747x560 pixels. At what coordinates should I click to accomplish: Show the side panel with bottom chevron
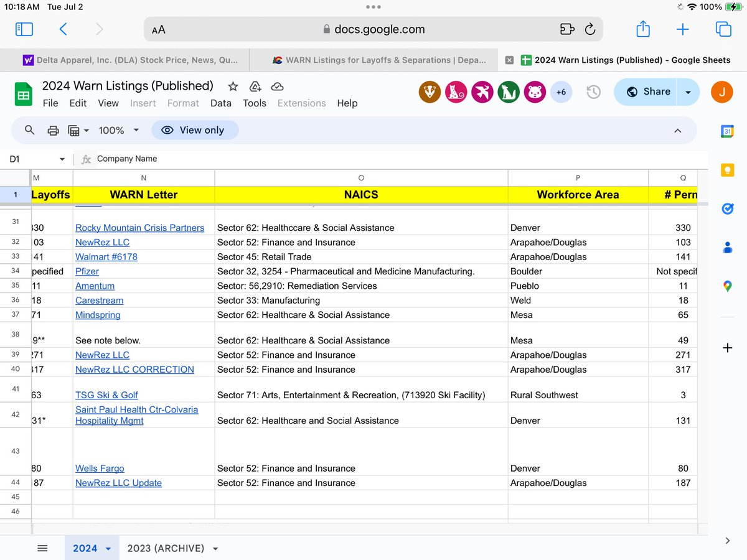728,541
